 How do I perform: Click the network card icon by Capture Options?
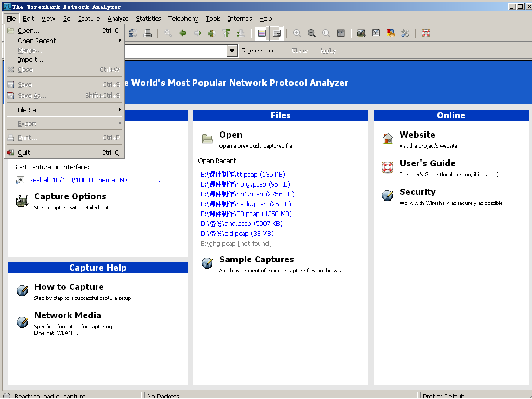(22, 201)
